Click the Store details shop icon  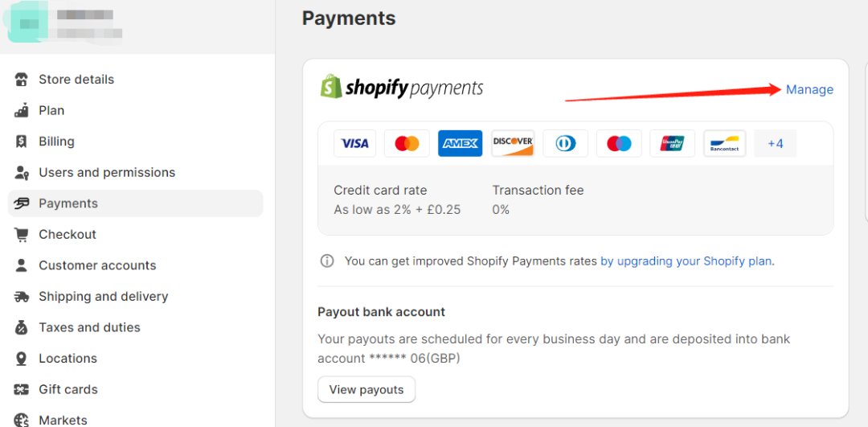pyautogui.click(x=21, y=79)
